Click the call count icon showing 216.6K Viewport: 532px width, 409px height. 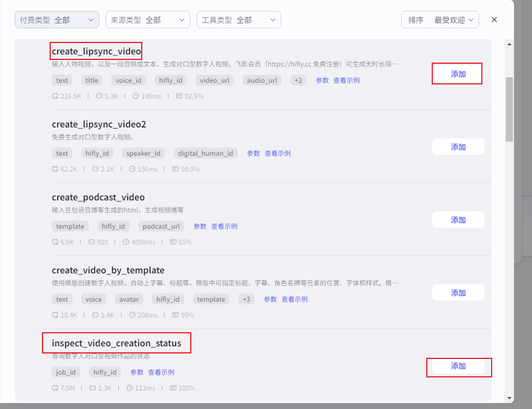[x=55, y=96]
